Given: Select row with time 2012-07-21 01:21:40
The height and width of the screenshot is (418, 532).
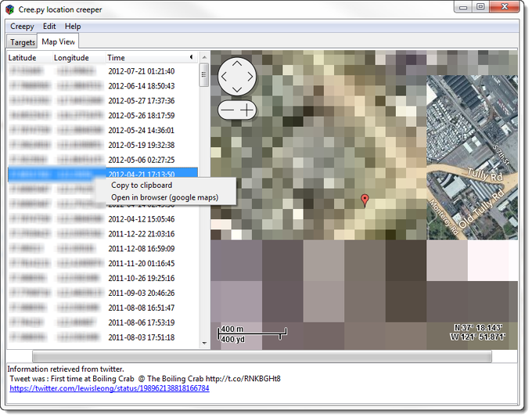Looking at the screenshot, I should pyautogui.click(x=102, y=71).
